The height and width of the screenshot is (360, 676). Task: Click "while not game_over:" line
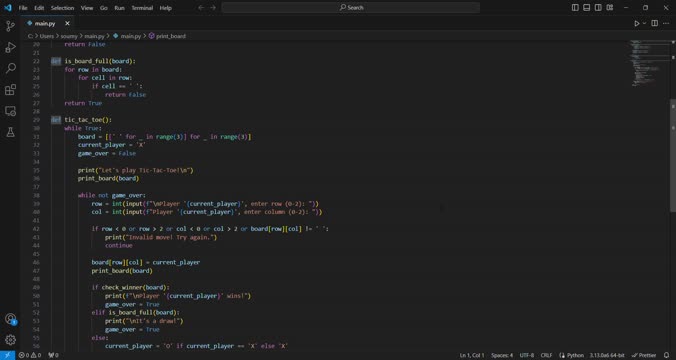point(112,195)
